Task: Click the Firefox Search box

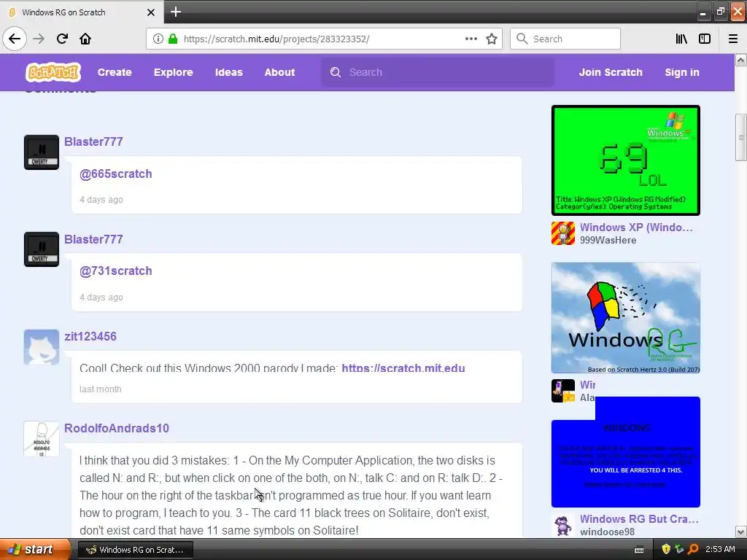Action: [565, 39]
